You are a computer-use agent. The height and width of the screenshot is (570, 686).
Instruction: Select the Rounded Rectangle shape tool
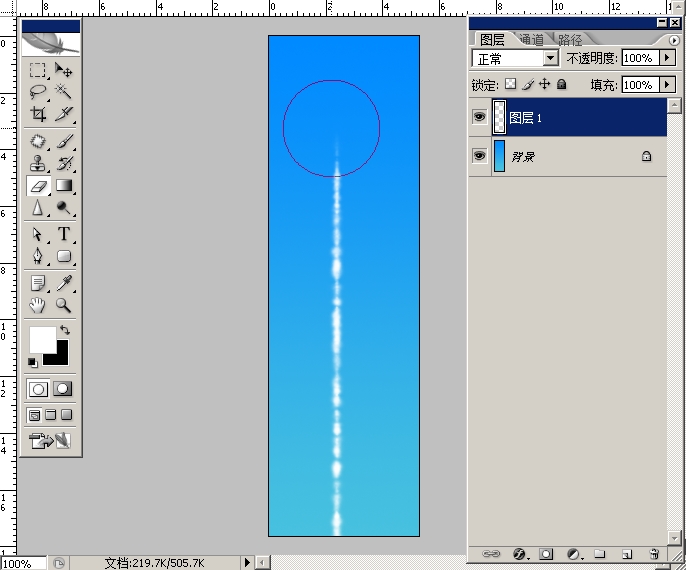click(64, 256)
